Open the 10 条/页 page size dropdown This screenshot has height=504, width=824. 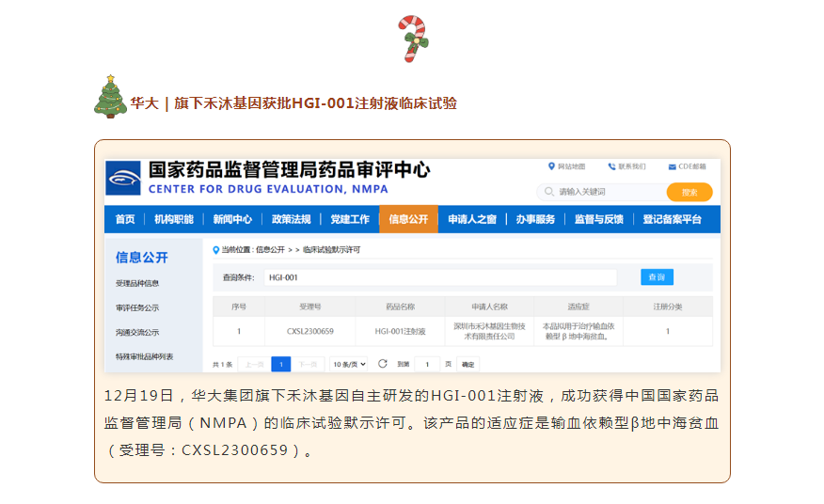tap(349, 364)
